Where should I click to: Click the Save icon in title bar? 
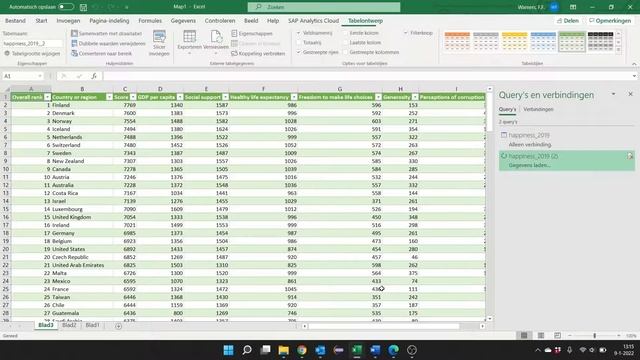coord(83,7)
